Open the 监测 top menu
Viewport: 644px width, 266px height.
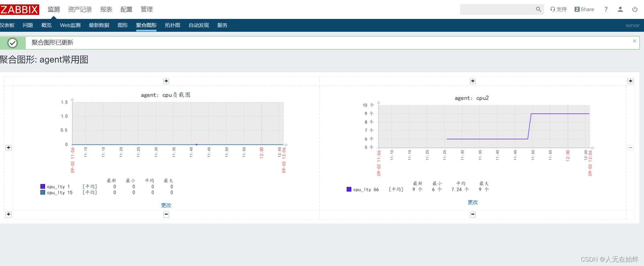[x=54, y=9]
